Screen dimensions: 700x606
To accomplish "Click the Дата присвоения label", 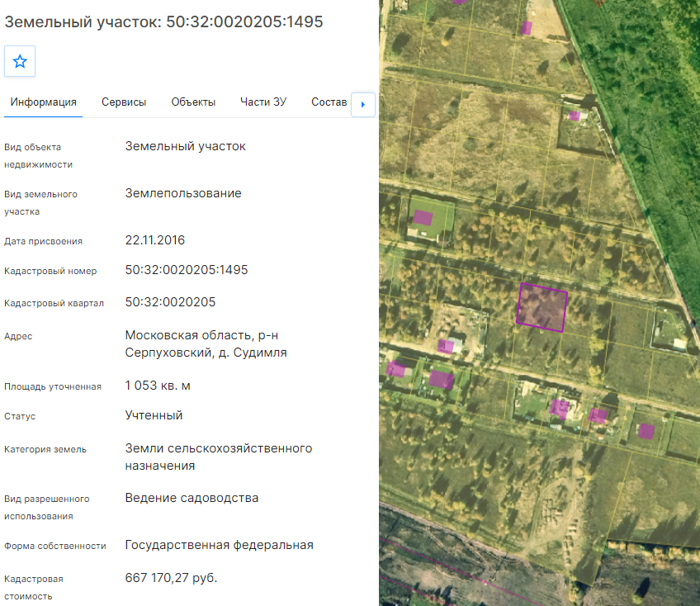I will coord(43,242).
